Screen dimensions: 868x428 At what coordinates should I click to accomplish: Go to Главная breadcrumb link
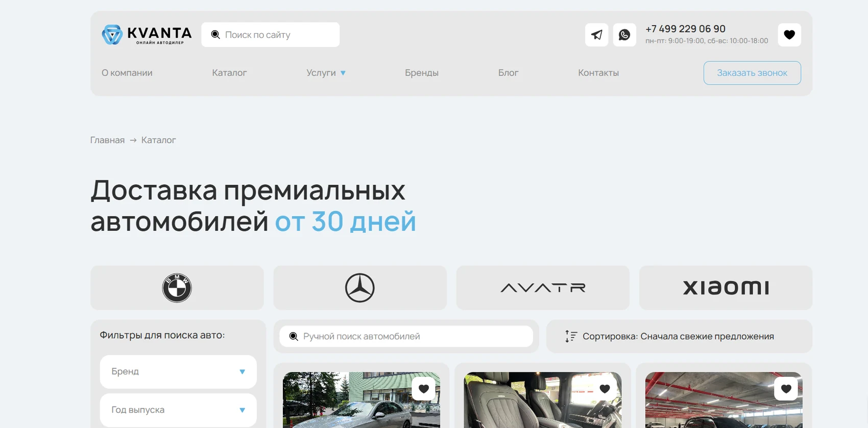(x=107, y=140)
